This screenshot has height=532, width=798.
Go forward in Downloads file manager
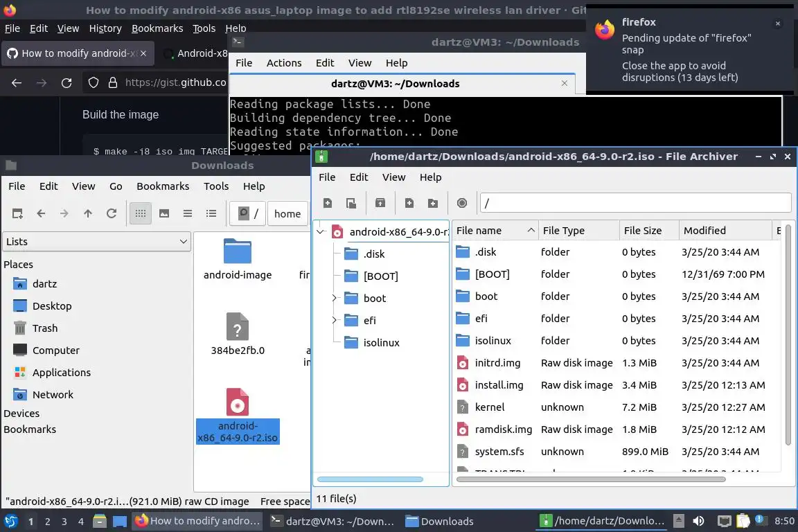[x=64, y=213]
